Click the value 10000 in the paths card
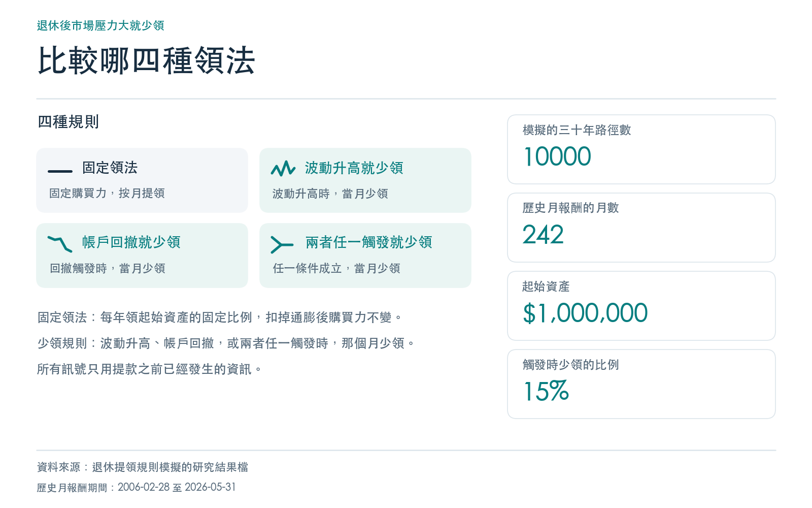 tap(557, 156)
